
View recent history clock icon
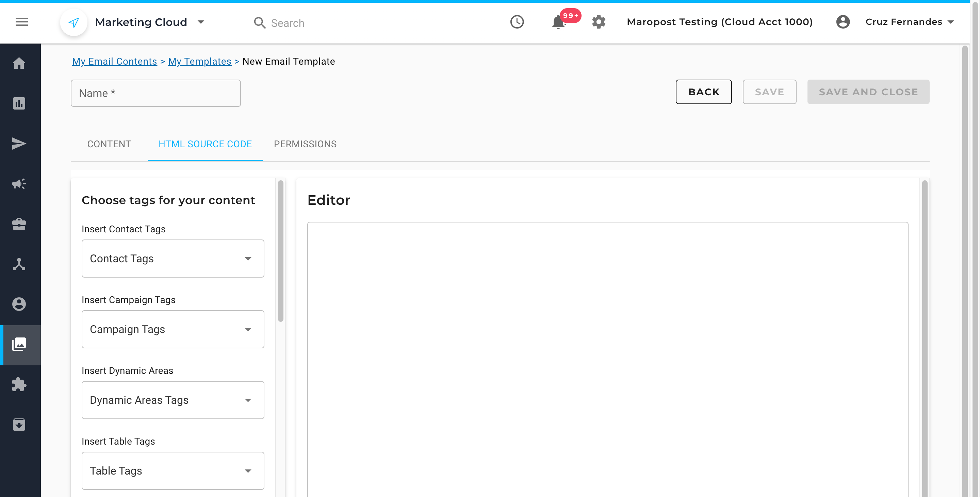click(517, 22)
